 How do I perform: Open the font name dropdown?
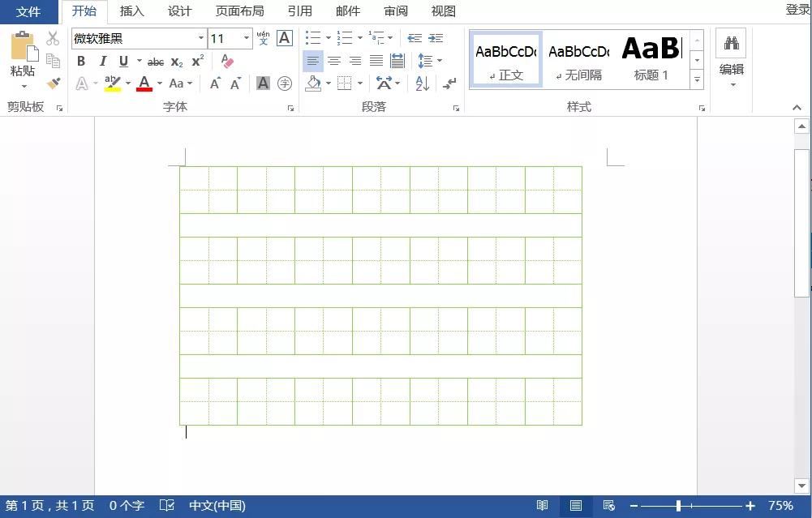202,38
